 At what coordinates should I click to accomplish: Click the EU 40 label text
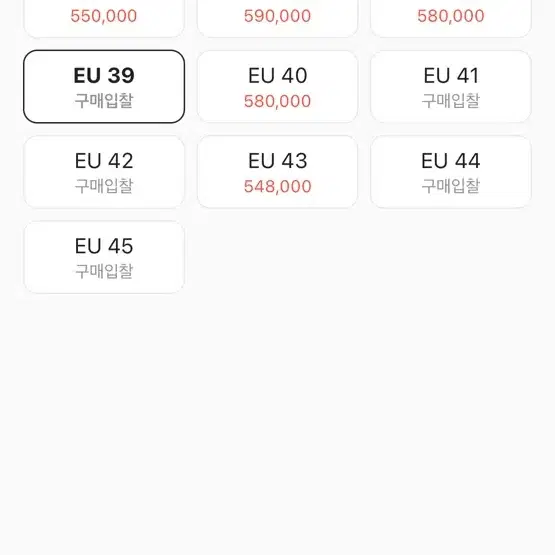278,75
